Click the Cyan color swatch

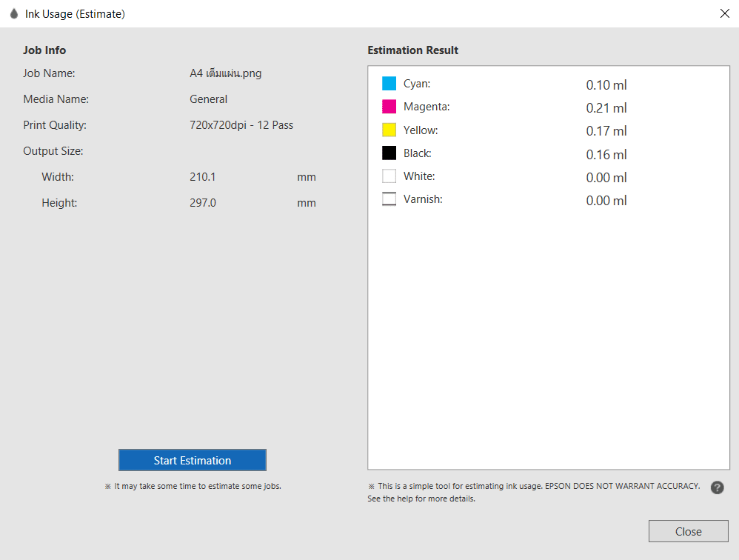pyautogui.click(x=389, y=84)
